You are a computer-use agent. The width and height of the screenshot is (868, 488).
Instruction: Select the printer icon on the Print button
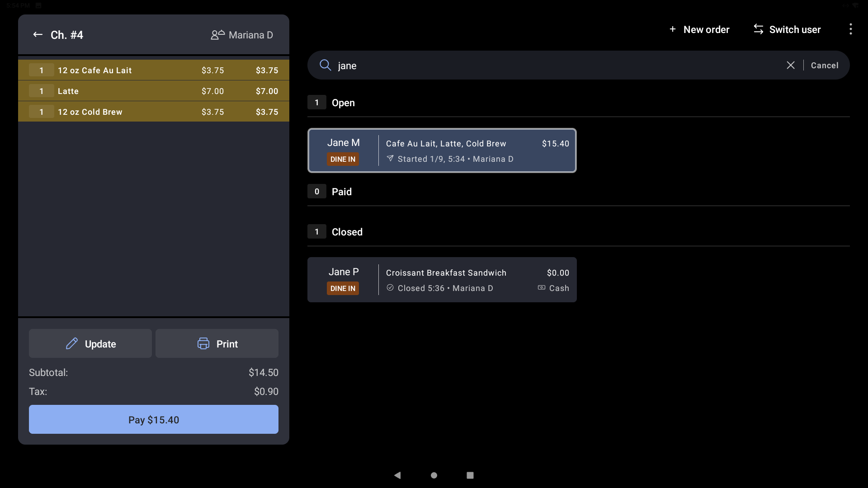[x=203, y=343]
